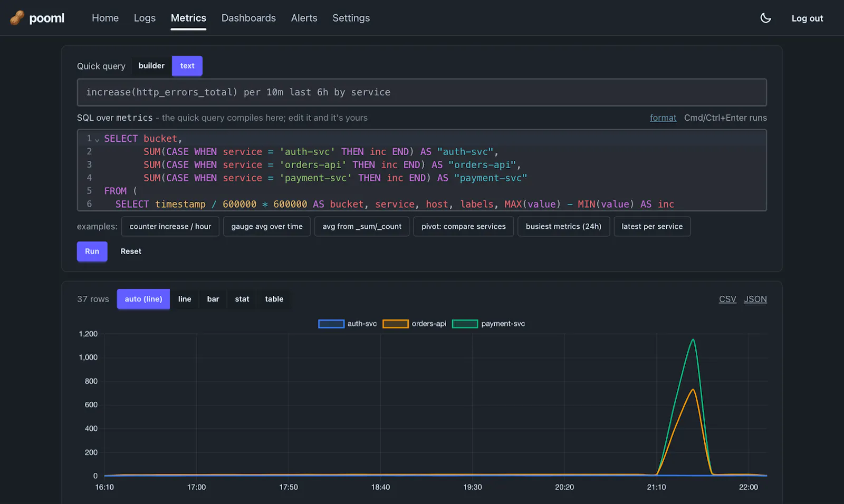The image size is (844, 504).
Task: Click Log out
Action: pyautogui.click(x=807, y=18)
